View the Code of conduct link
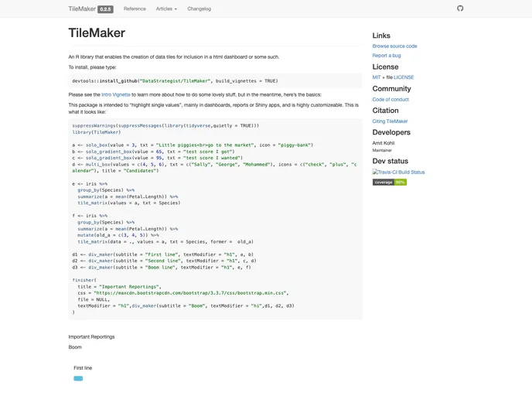 click(x=390, y=100)
